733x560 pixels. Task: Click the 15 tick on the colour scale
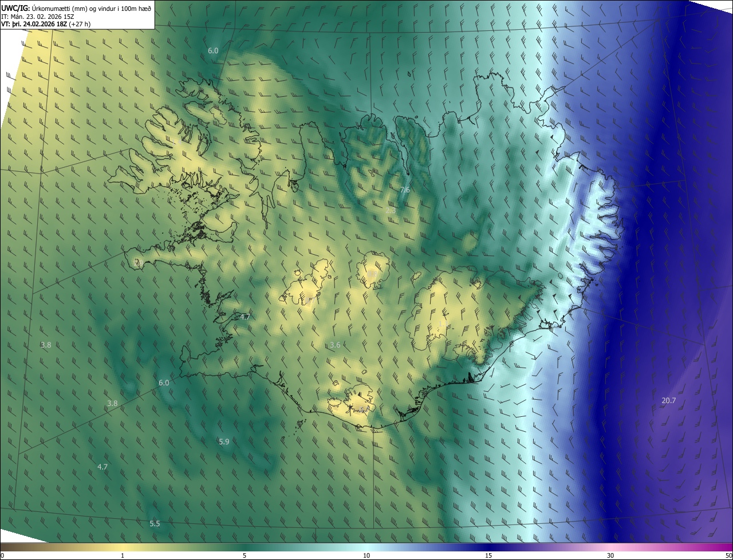(488, 555)
